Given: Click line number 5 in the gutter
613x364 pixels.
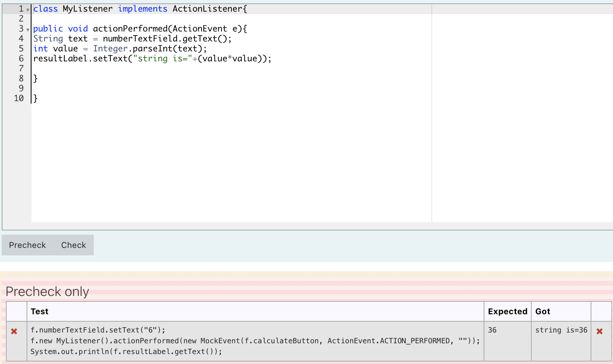Looking at the screenshot, I should (x=21, y=49).
